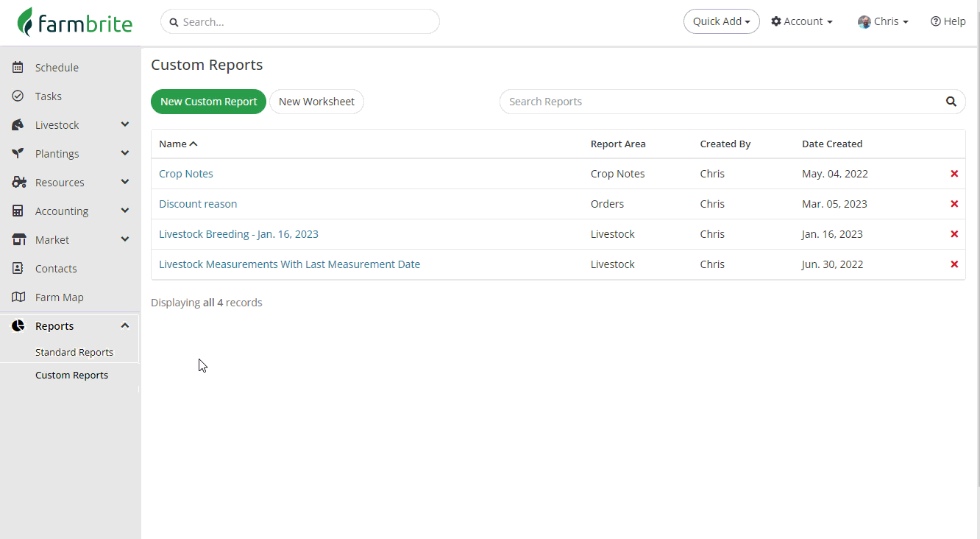The height and width of the screenshot is (539, 980).
Task: Go to Schedule in the sidebar
Action: (57, 68)
